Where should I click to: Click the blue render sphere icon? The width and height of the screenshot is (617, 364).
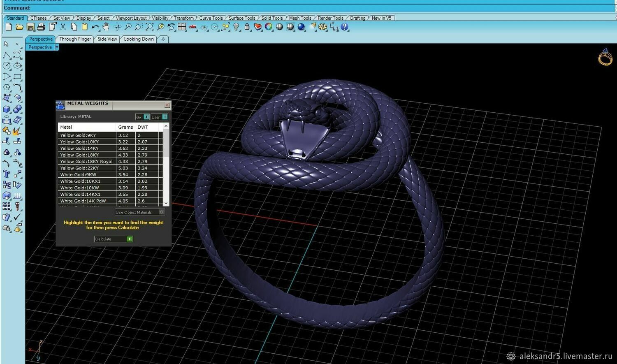point(302,27)
